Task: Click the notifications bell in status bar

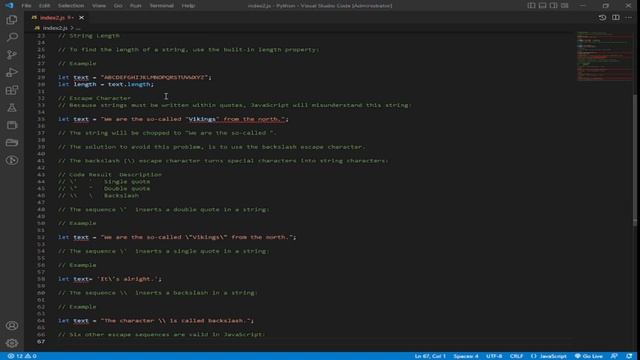Action: pyautogui.click(x=629, y=356)
